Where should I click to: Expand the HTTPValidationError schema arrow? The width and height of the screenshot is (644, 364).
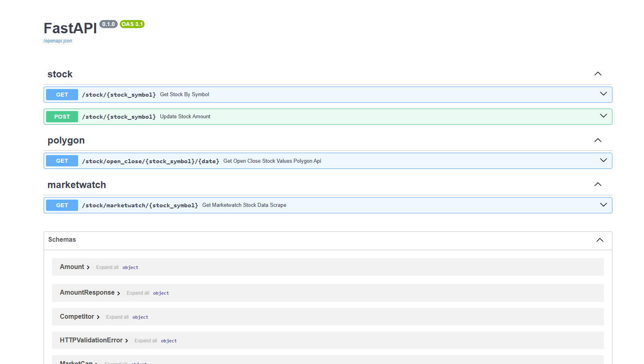(x=127, y=340)
